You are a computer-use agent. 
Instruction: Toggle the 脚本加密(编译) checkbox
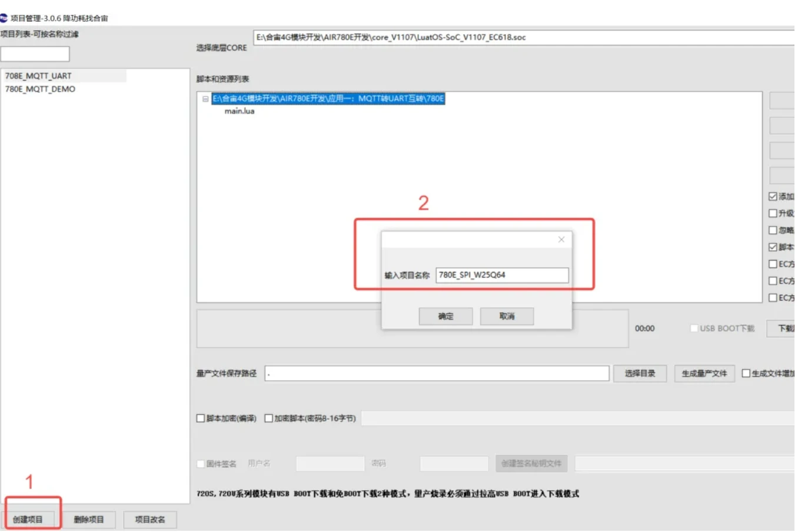click(x=201, y=418)
